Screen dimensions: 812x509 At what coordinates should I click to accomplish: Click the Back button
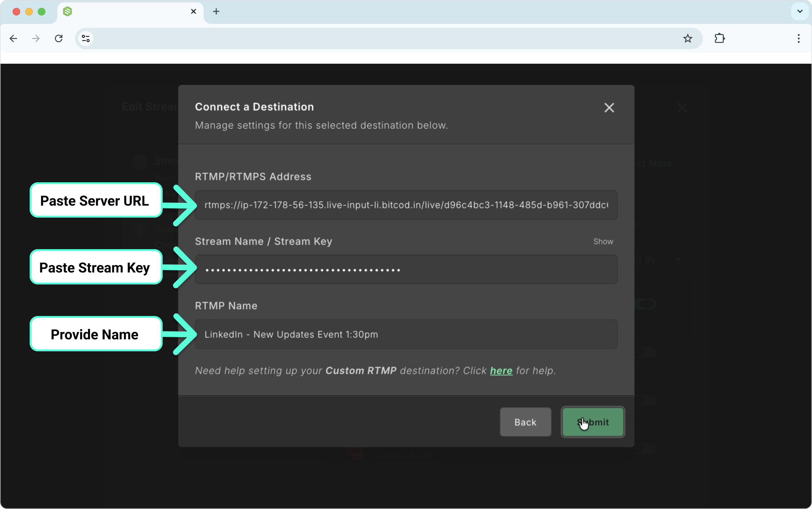pyautogui.click(x=525, y=422)
